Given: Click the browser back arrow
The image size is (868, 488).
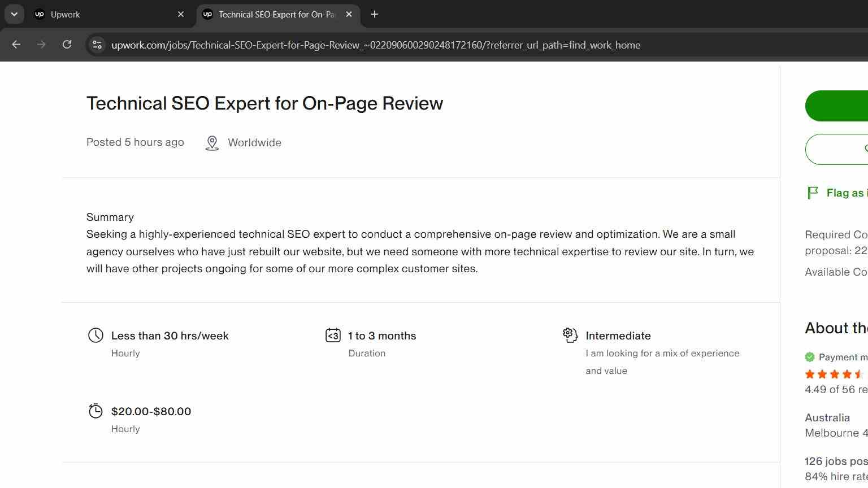Looking at the screenshot, I should (x=16, y=45).
